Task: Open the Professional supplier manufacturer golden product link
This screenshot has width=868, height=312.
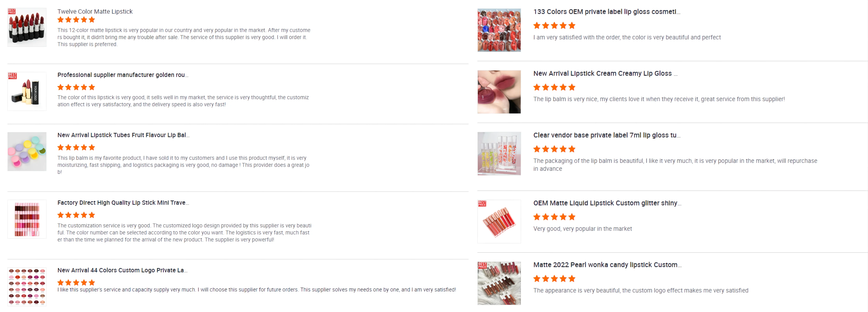Action: pos(123,75)
